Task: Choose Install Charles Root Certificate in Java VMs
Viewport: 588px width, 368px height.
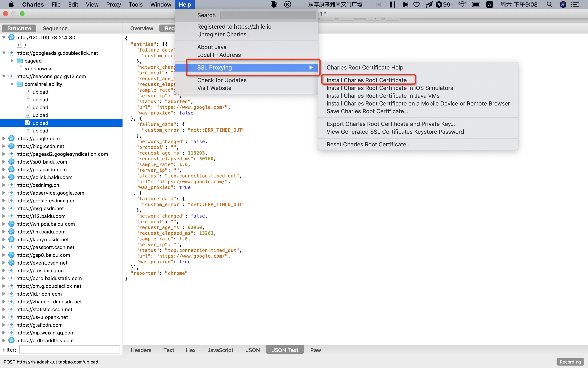Action: (383, 96)
